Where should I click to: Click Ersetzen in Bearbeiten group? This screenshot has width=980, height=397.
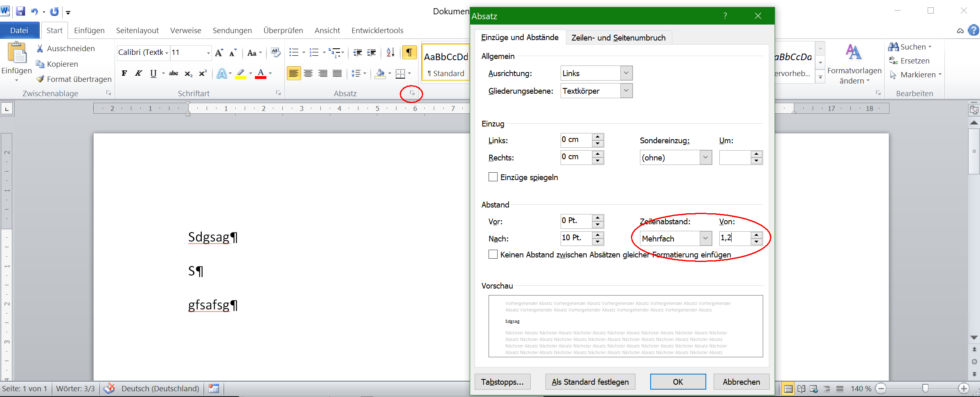tap(909, 61)
